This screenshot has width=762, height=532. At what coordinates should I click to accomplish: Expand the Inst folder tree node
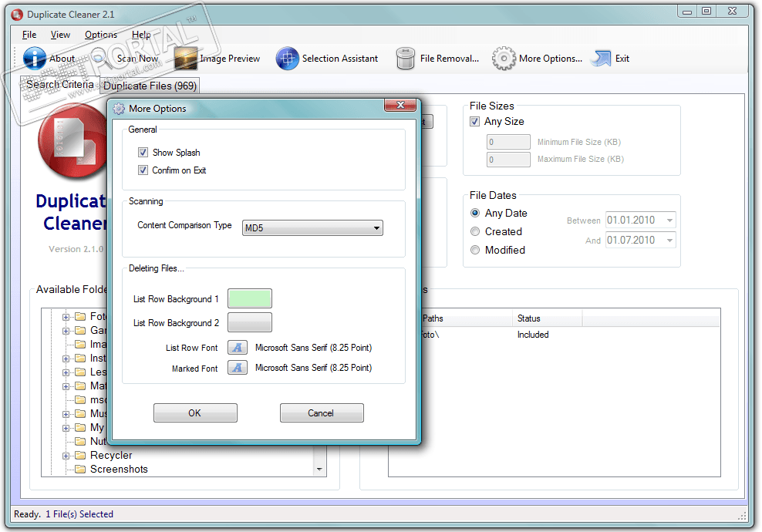tap(66, 359)
